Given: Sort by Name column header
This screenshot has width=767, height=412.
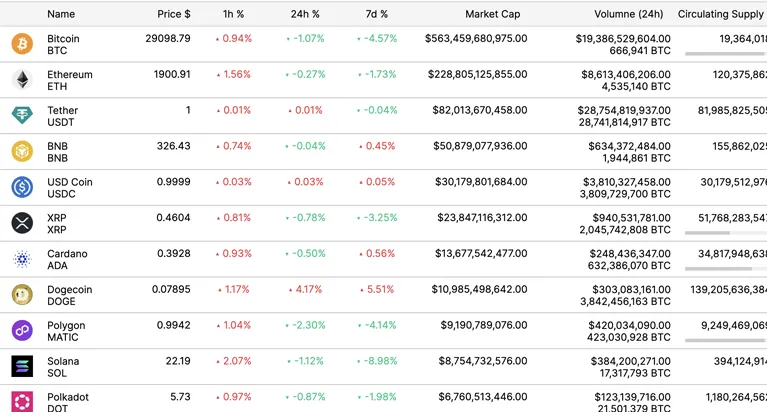Looking at the screenshot, I should (61, 14).
